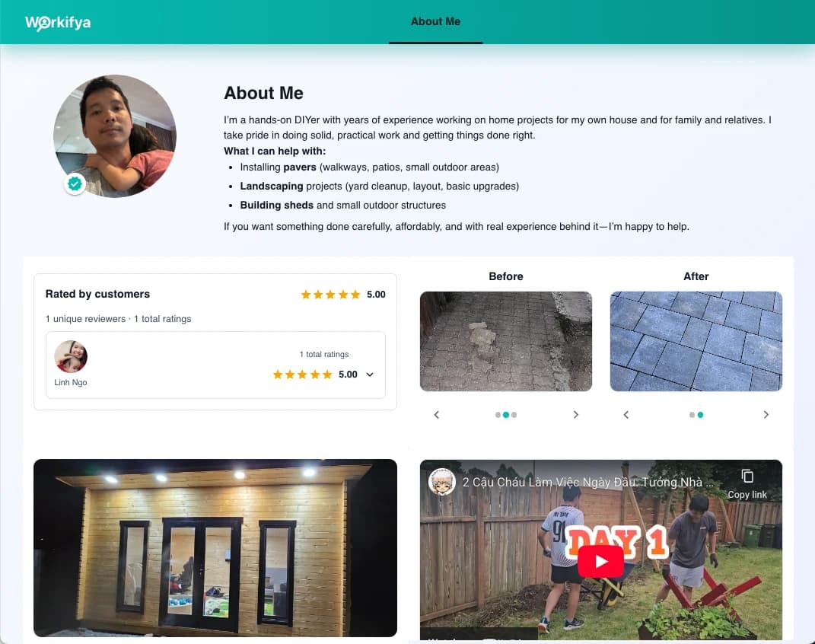Click the Workifya logo
The width and height of the screenshot is (815, 644).
(58, 22)
